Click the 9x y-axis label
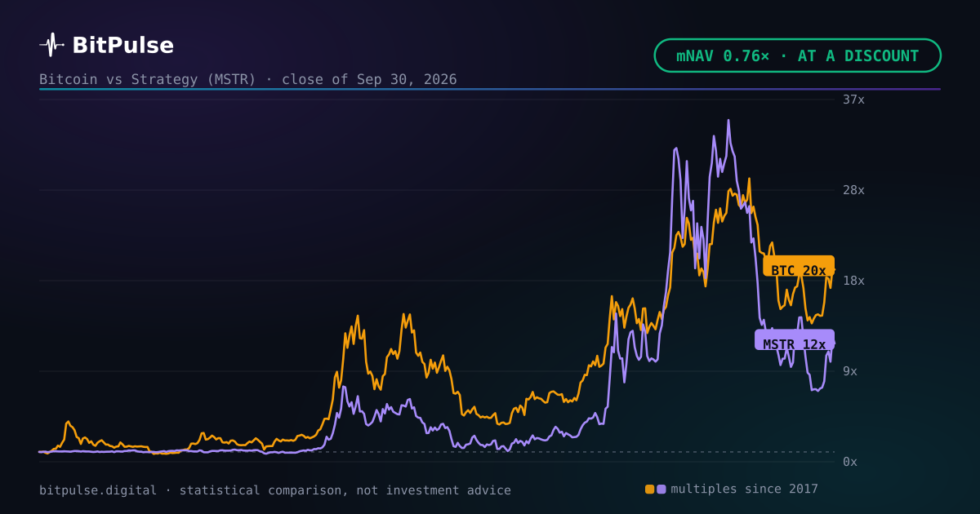This screenshot has height=514, width=980. 850,371
